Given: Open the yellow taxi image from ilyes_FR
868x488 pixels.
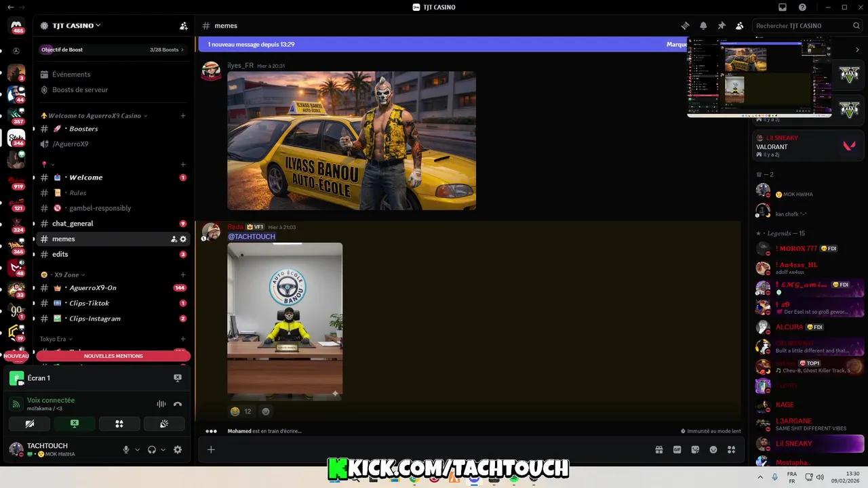Looking at the screenshot, I should 351,141.
